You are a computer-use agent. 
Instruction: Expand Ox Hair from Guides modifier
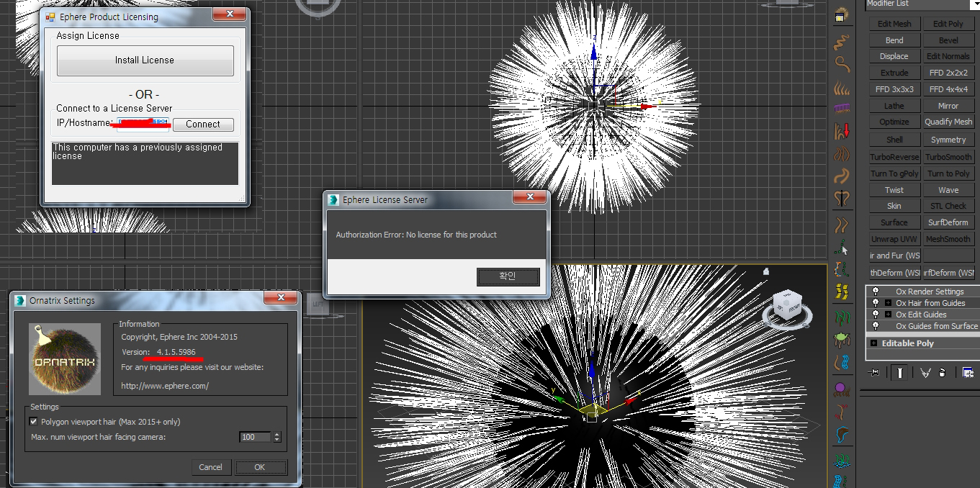(888, 303)
